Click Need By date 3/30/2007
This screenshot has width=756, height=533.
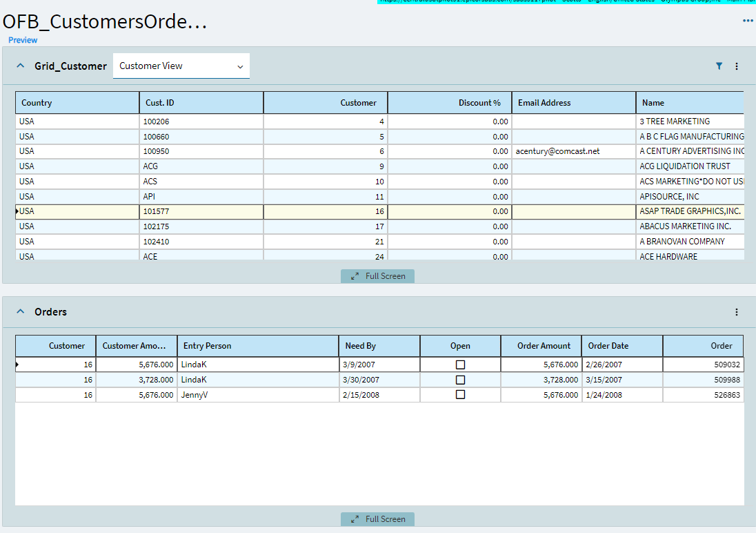point(379,380)
